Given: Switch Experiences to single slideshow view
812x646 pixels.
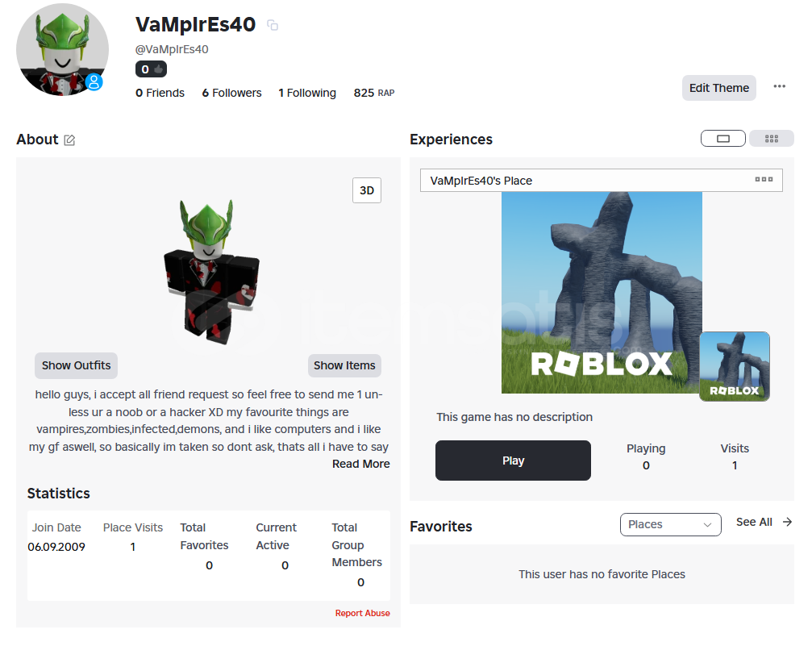Looking at the screenshot, I should click(x=723, y=139).
